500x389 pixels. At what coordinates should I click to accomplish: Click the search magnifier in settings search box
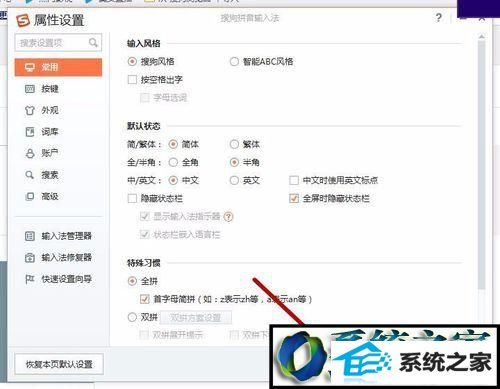[93, 43]
